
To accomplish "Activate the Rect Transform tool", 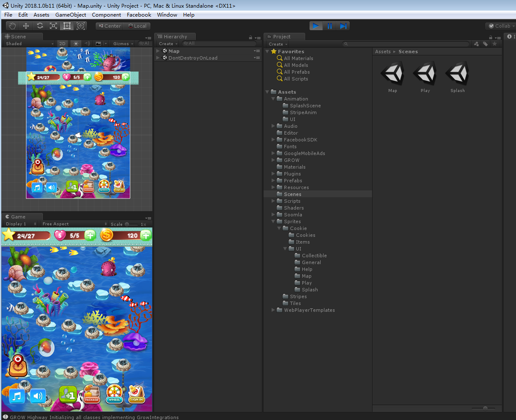I will pyautogui.click(x=67, y=26).
